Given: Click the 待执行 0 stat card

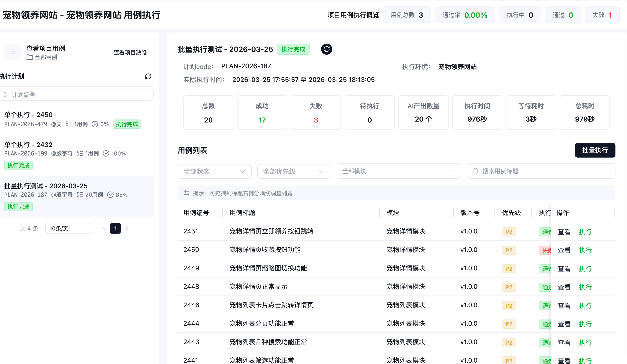Looking at the screenshot, I should 369,112.
